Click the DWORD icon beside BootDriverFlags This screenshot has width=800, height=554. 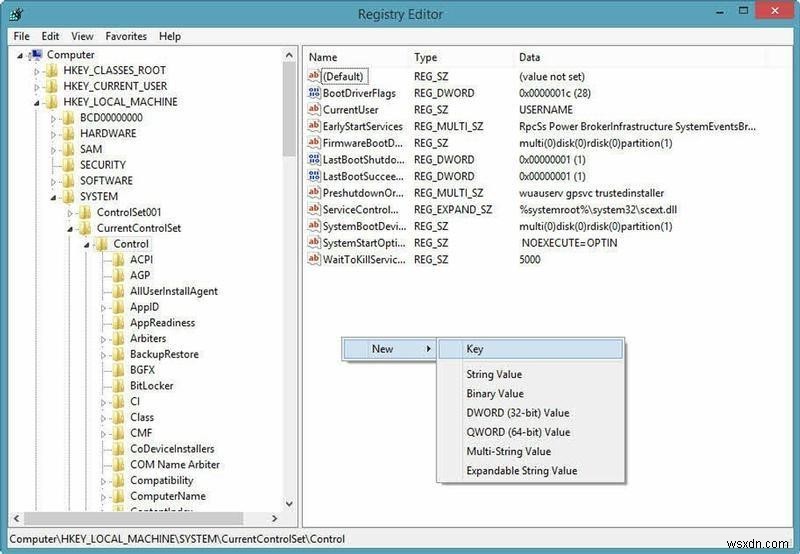click(314, 93)
